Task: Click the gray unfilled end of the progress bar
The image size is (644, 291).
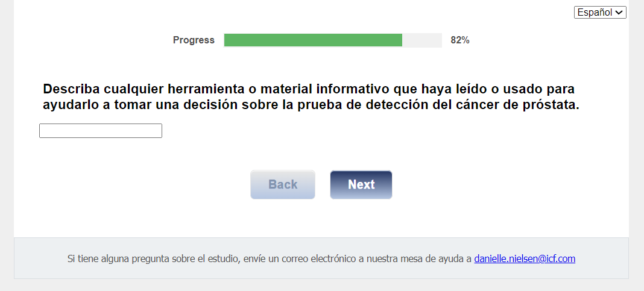Action: click(422, 40)
